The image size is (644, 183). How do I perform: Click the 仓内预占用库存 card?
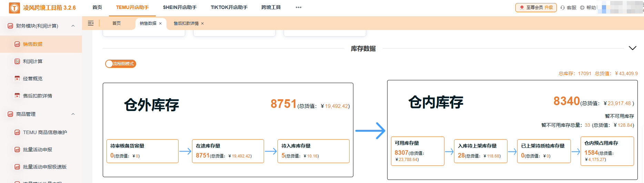pos(607,151)
